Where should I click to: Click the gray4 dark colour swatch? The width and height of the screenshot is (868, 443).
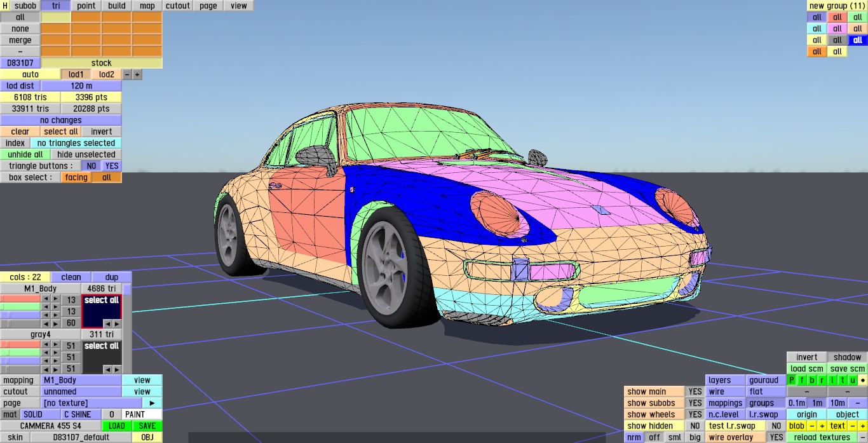click(102, 357)
